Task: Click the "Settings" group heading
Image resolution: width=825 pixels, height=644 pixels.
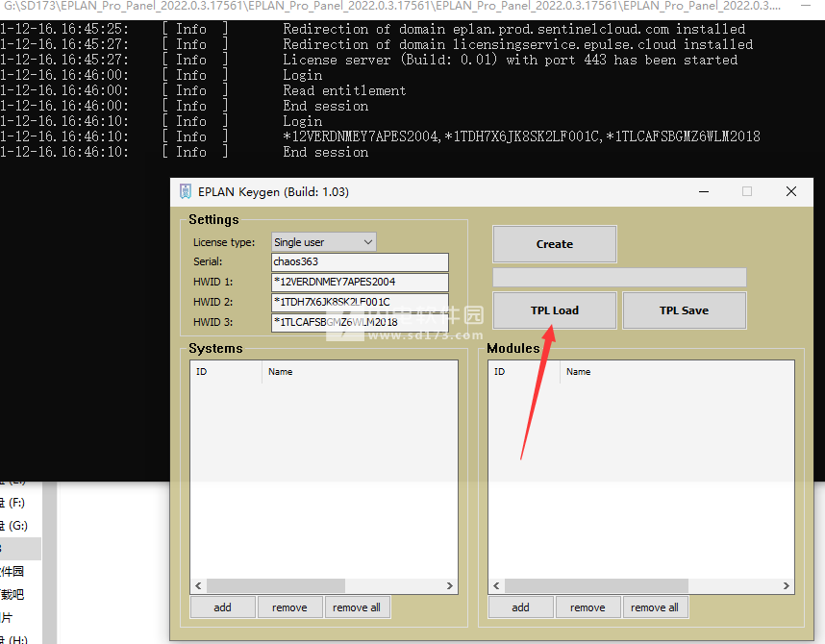Action: click(213, 219)
